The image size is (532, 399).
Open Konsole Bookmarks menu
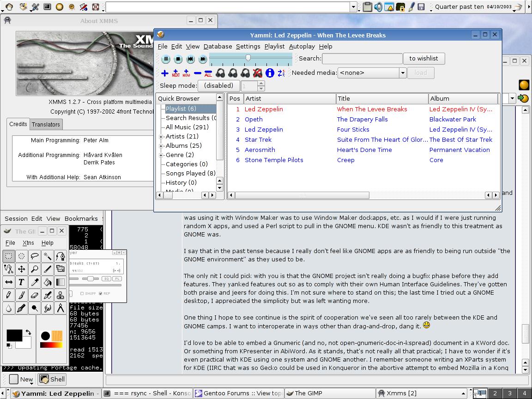tap(81, 219)
